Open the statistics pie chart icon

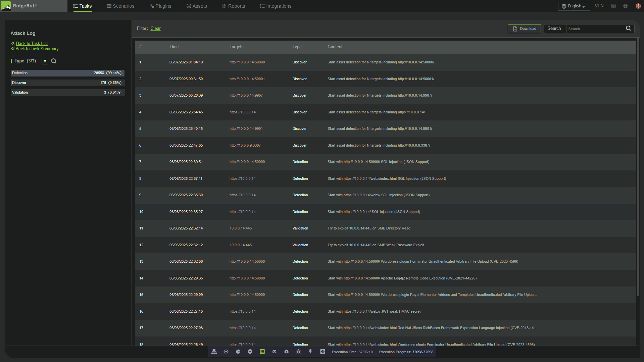coord(238,352)
